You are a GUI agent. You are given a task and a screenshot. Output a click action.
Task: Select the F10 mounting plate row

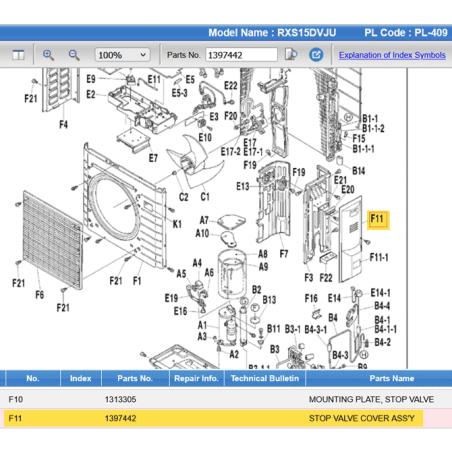tap(226, 399)
